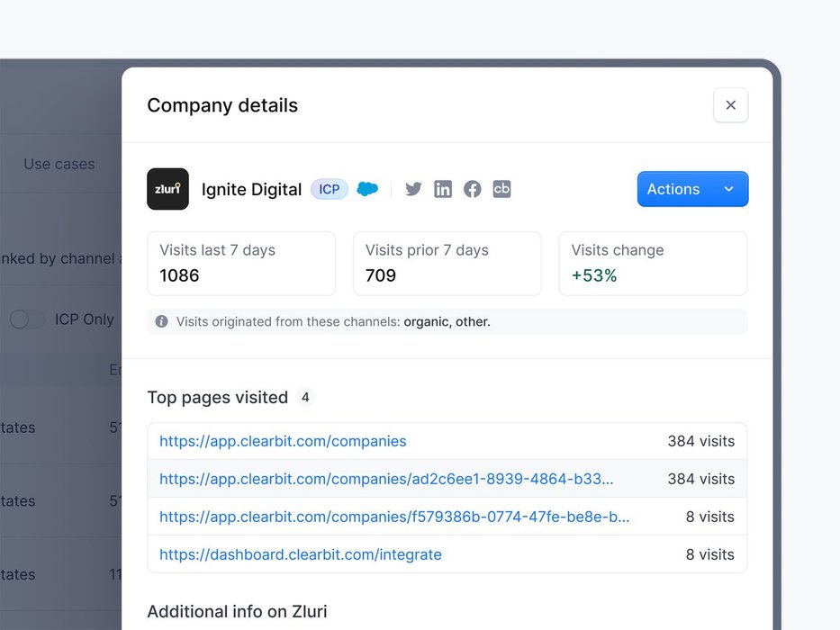
Task: Open the companies/f579386b page link
Action: point(394,517)
